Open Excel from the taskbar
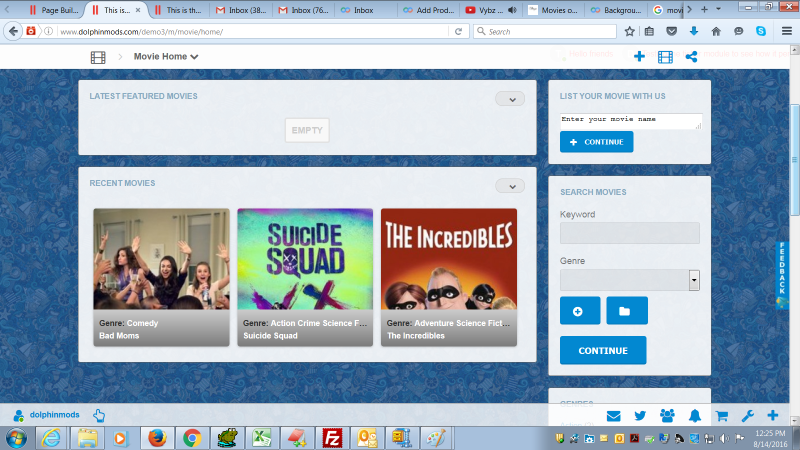Image resolution: width=800 pixels, height=450 pixels. [x=262, y=438]
